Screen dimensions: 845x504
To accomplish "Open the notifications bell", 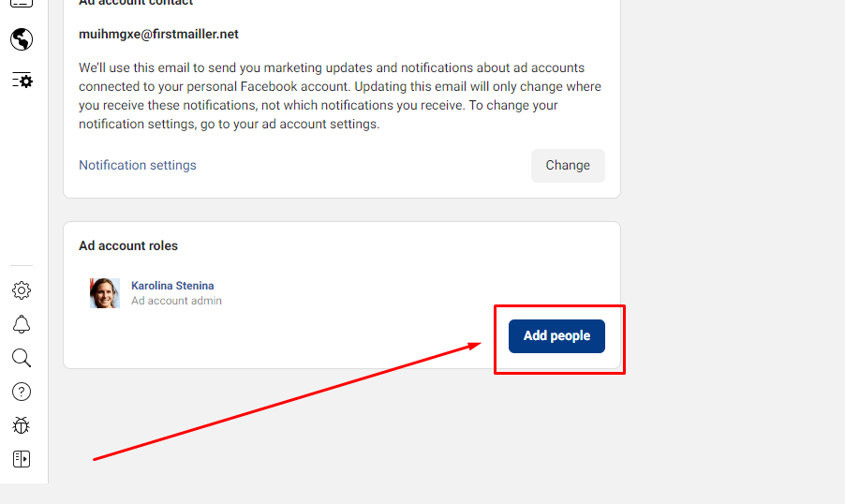I will point(22,324).
